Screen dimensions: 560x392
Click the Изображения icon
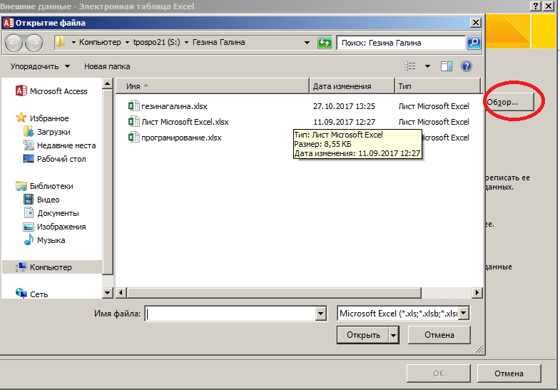(29, 227)
